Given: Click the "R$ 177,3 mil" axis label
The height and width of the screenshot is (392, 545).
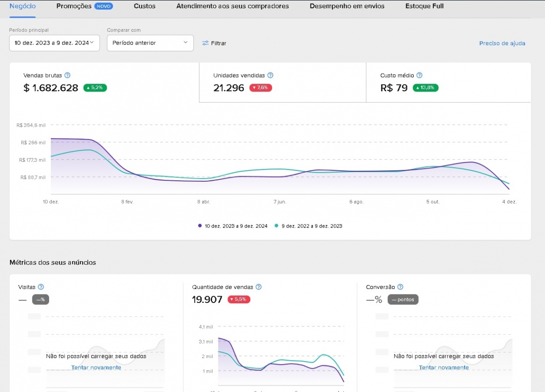Looking at the screenshot, I should (32, 160).
